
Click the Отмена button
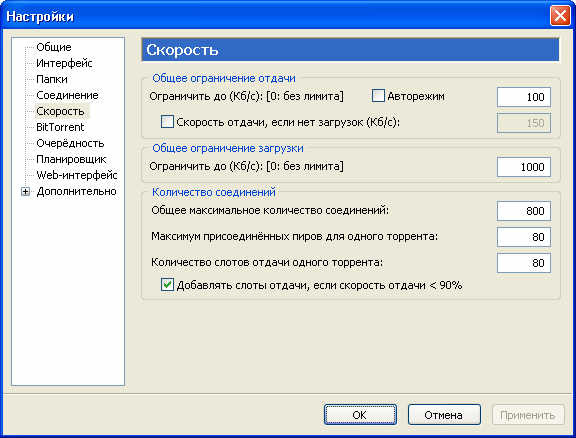[444, 415]
